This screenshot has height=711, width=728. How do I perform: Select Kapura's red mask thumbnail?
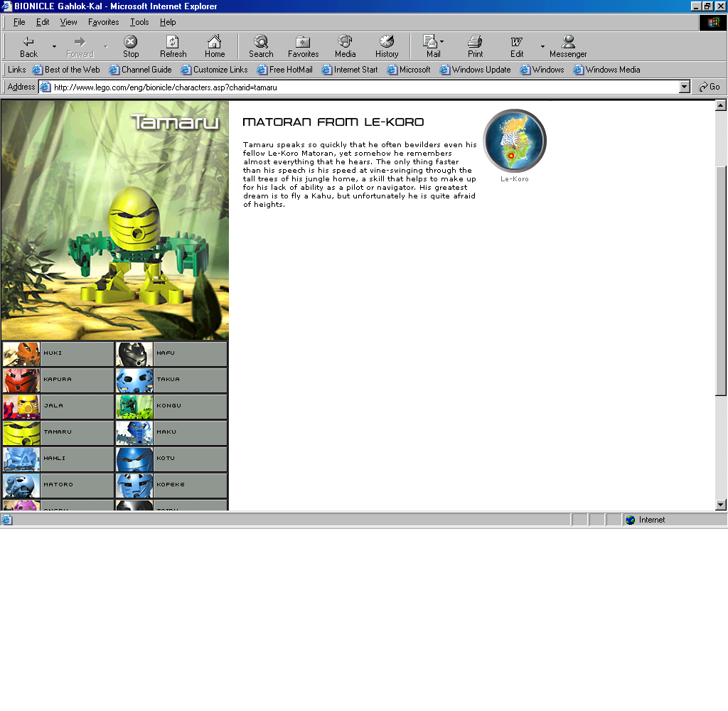pos(21,381)
